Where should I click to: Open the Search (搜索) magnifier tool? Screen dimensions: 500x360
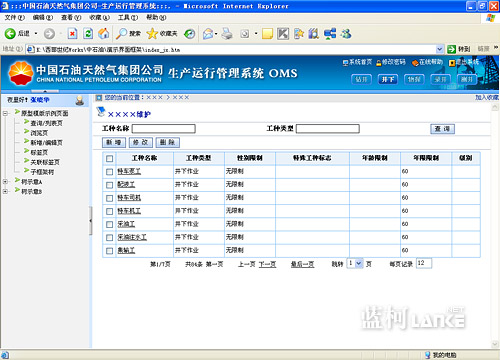click(x=128, y=33)
